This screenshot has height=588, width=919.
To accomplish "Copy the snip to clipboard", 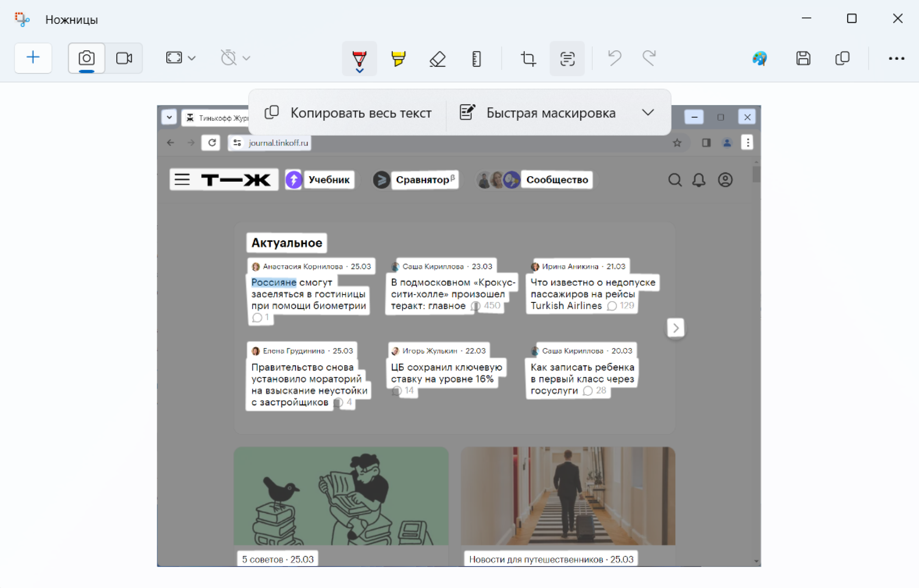I will (842, 58).
